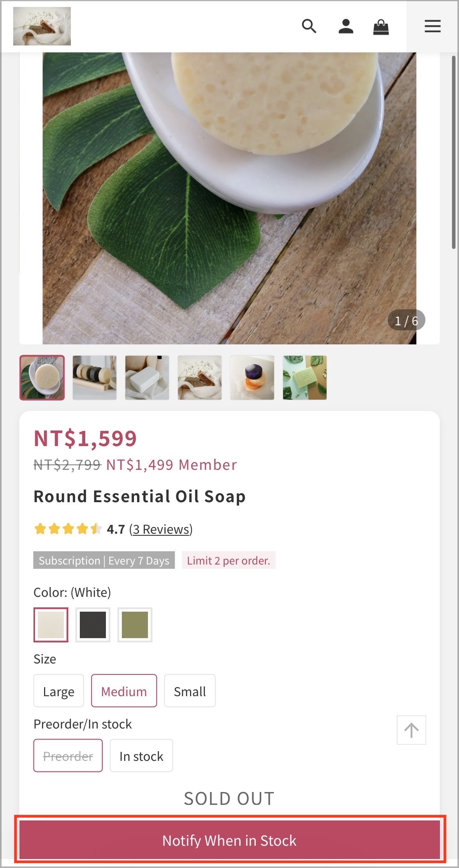Viewport: 459px width, 868px height.
Task: Pick the olive green color swatch
Action: (x=135, y=625)
